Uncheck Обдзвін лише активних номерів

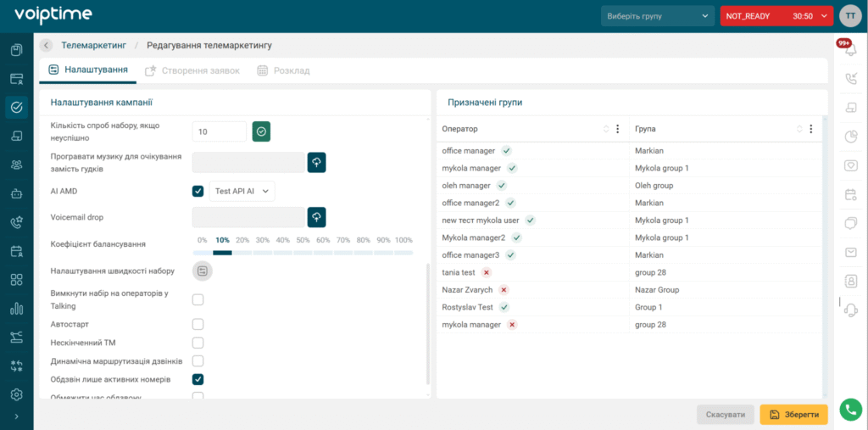[x=198, y=380]
